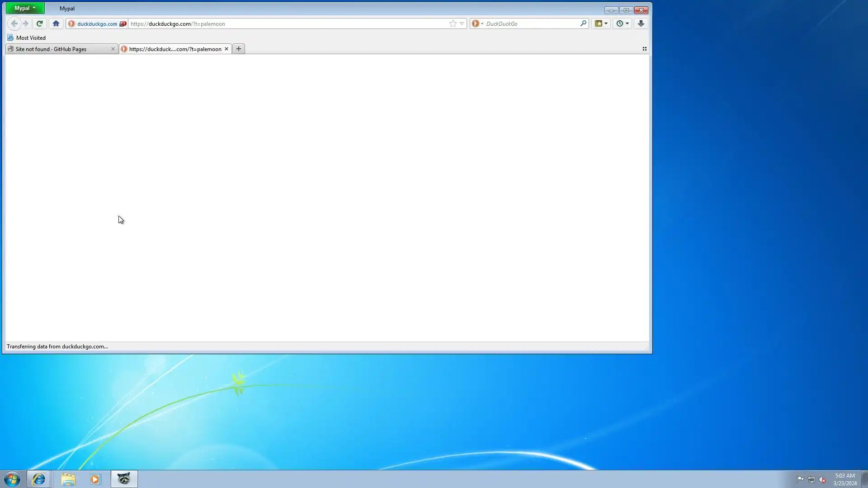Launch Internet Explorer from the taskbar
The height and width of the screenshot is (488, 868).
[x=38, y=479]
